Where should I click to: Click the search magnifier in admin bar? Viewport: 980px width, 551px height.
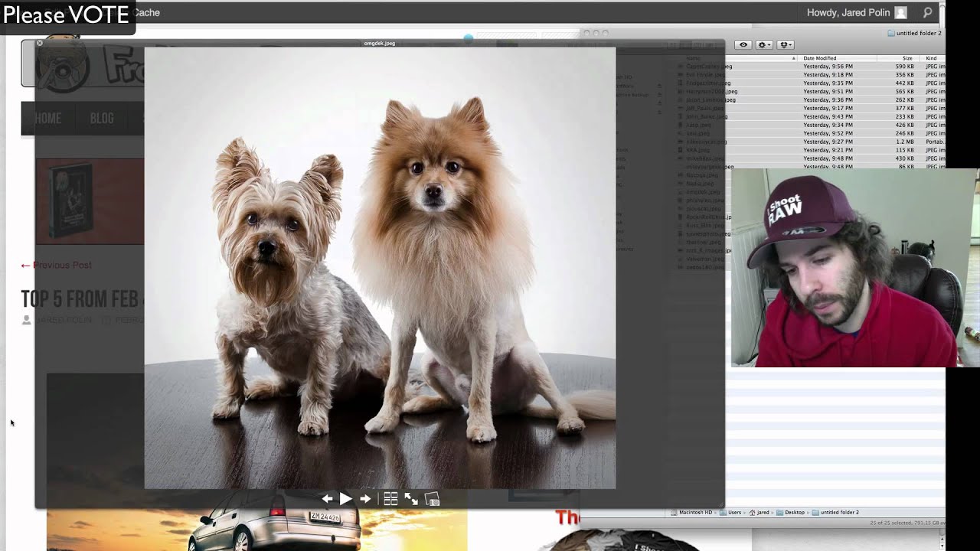(928, 13)
